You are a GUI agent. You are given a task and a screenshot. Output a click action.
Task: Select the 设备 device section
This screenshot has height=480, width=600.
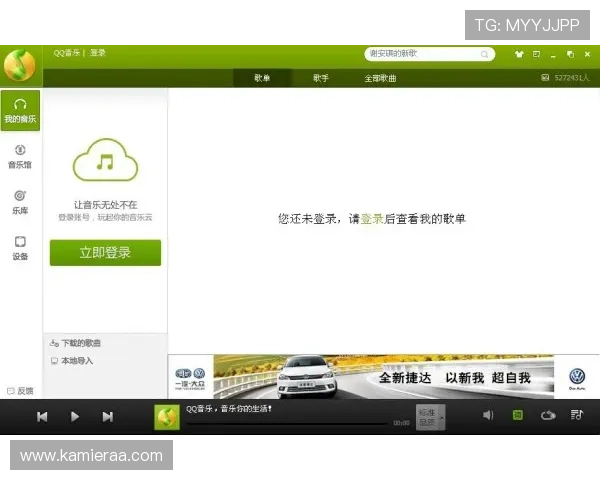click(20, 247)
